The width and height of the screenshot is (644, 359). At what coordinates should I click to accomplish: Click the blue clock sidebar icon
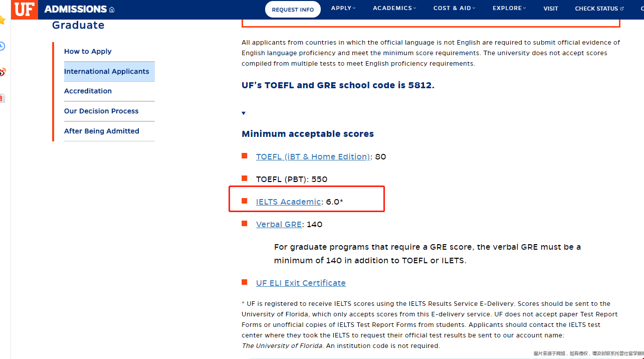3,46
